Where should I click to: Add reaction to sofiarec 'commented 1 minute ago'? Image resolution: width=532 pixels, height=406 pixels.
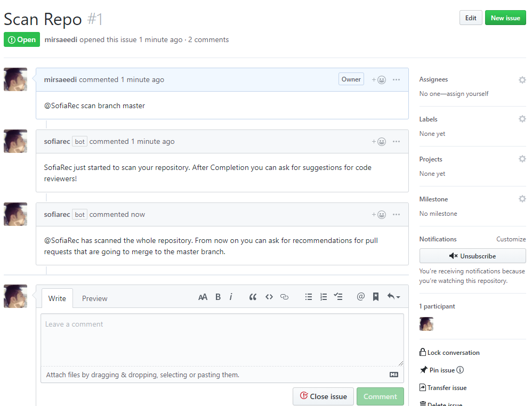pos(378,141)
